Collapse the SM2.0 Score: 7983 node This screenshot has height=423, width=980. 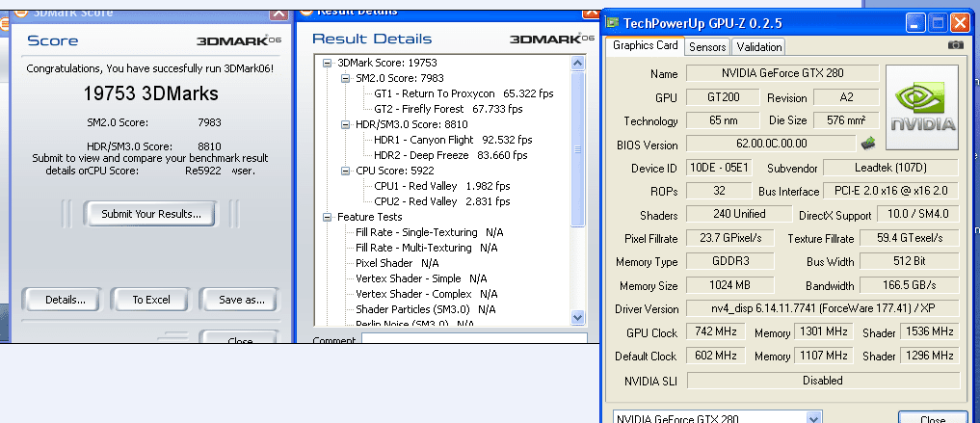[x=346, y=78]
